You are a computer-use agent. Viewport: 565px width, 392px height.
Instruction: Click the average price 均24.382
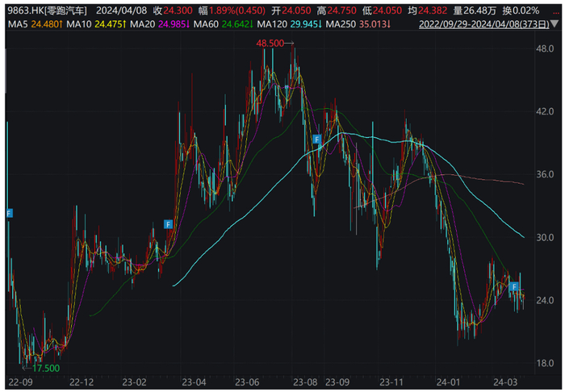[x=427, y=10]
